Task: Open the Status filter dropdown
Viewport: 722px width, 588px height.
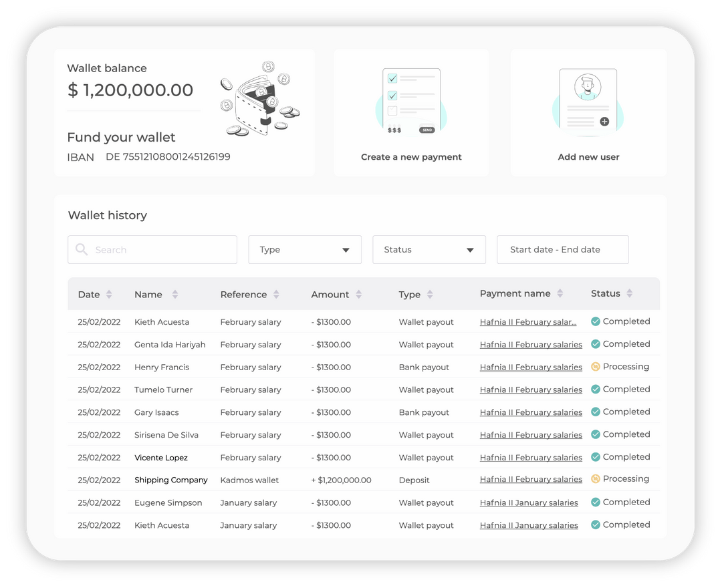Action: 429,249
